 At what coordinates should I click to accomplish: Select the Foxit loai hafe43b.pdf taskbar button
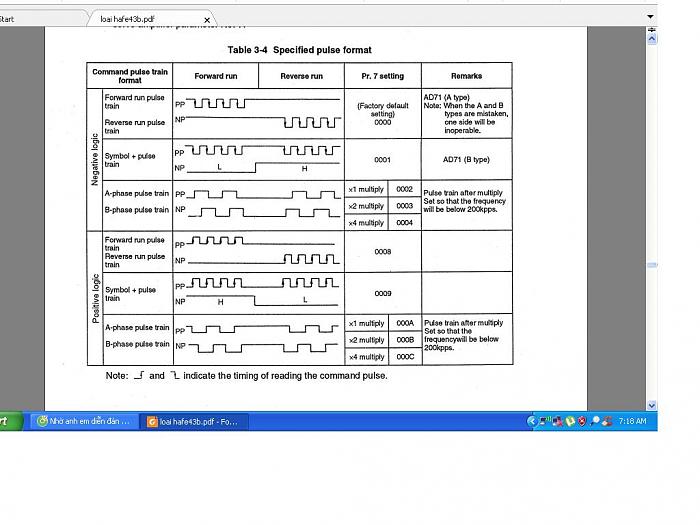(194, 421)
